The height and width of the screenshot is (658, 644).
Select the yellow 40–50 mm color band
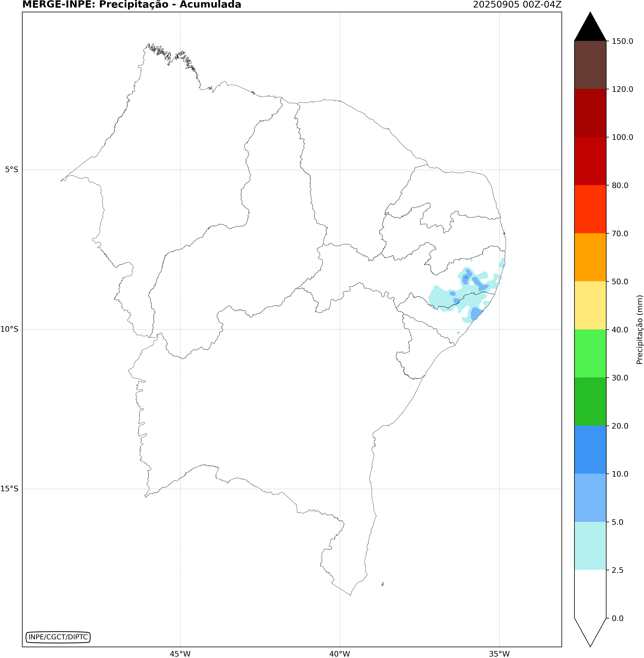(x=590, y=305)
